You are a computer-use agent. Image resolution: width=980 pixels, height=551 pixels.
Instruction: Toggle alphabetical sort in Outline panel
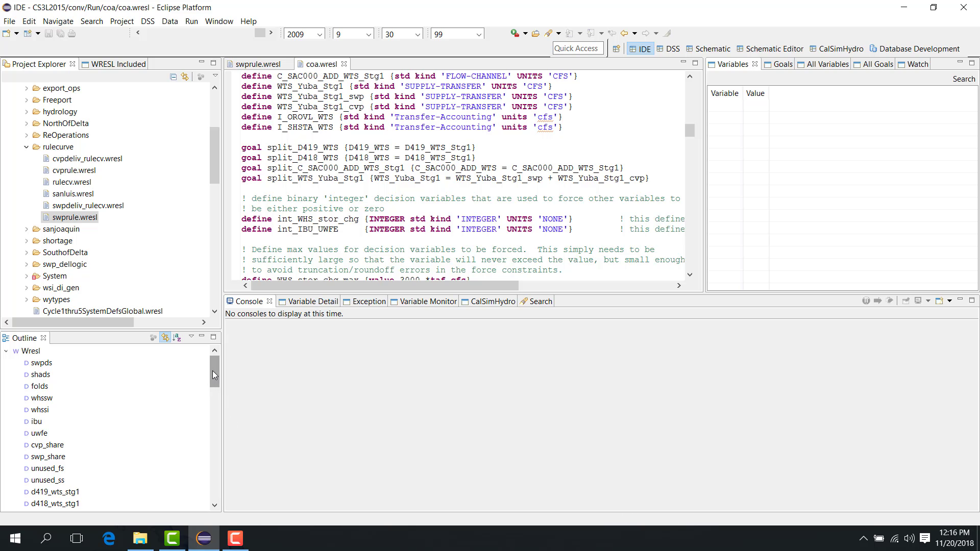tap(177, 338)
